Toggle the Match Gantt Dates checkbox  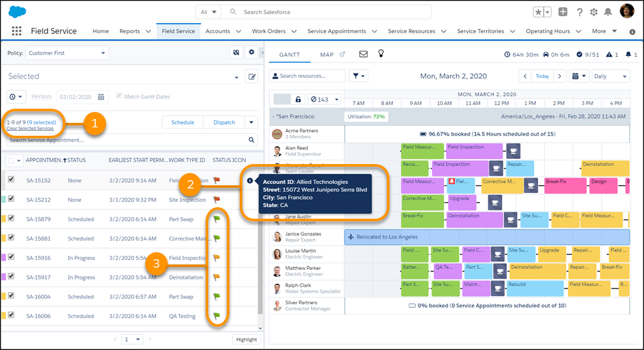119,97
